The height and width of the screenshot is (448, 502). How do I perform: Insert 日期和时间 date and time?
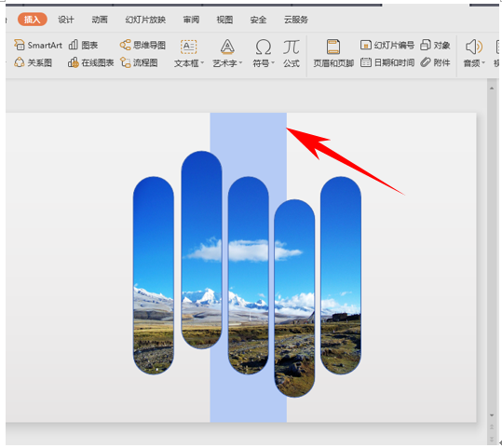[x=387, y=62]
